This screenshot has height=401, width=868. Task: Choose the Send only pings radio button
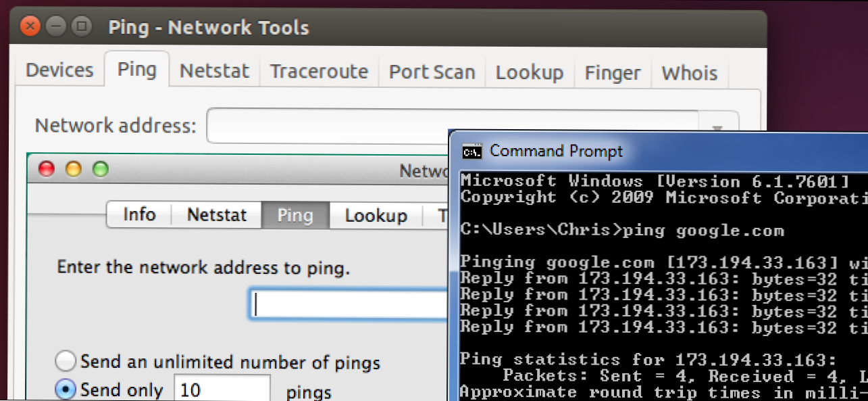pos(66,390)
